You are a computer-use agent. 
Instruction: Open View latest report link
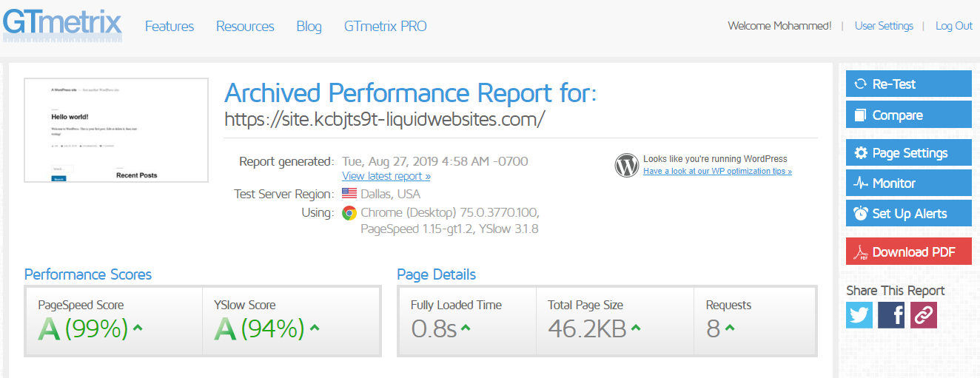[386, 176]
